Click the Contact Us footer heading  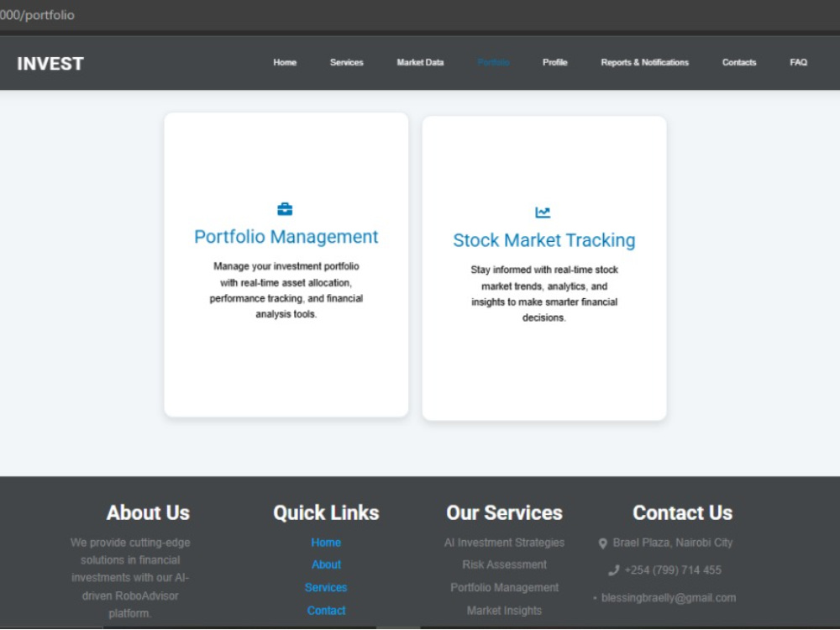[682, 512]
